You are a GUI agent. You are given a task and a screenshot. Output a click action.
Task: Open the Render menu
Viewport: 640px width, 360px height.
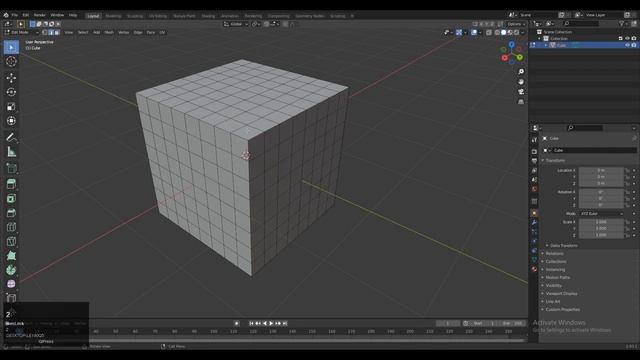(40, 15)
